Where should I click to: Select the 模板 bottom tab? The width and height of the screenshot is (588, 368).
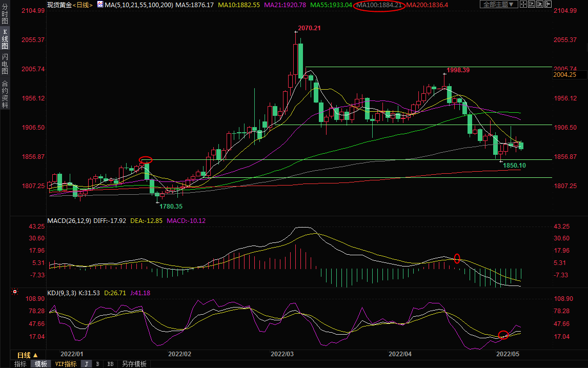pyautogui.click(x=40, y=364)
